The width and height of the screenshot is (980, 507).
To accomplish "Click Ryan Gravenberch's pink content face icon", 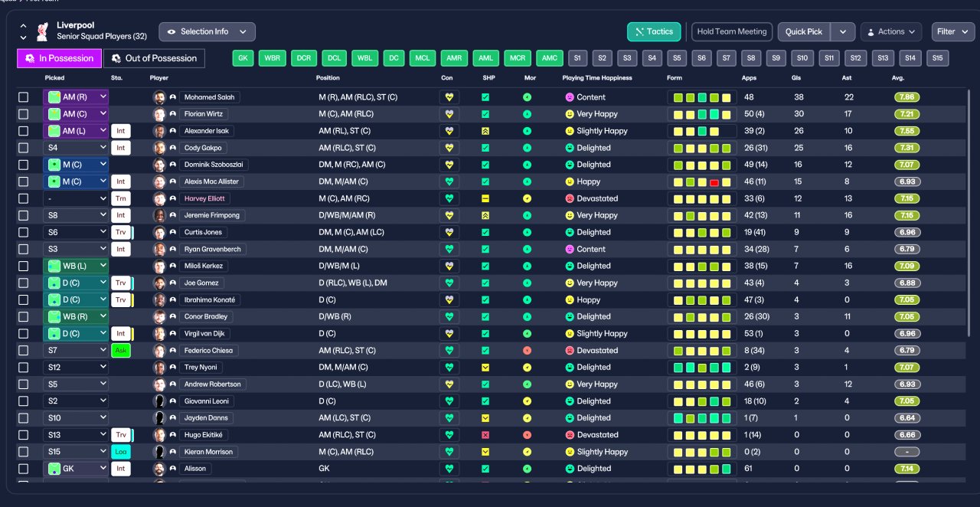I will pyautogui.click(x=570, y=249).
